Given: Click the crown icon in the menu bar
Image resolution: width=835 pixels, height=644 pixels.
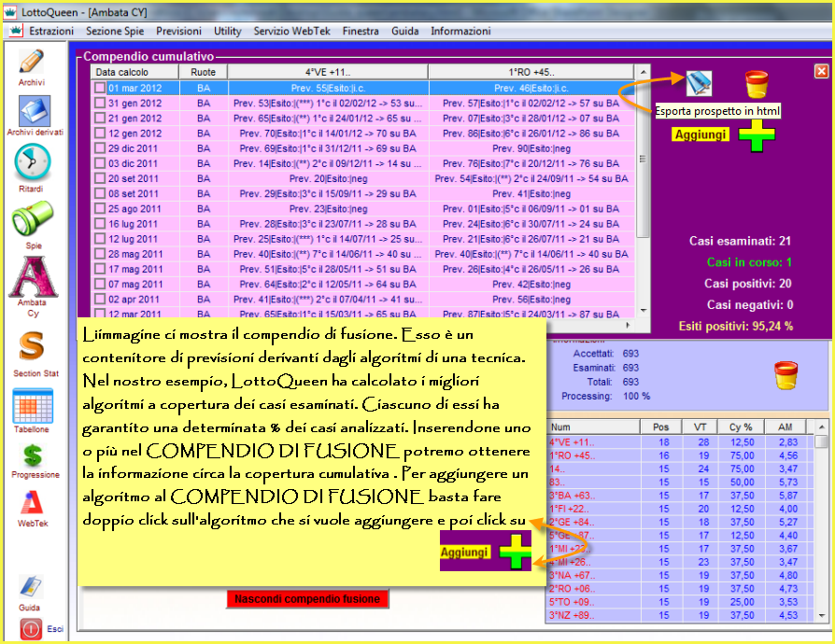Looking at the screenshot, I should click(16, 31).
